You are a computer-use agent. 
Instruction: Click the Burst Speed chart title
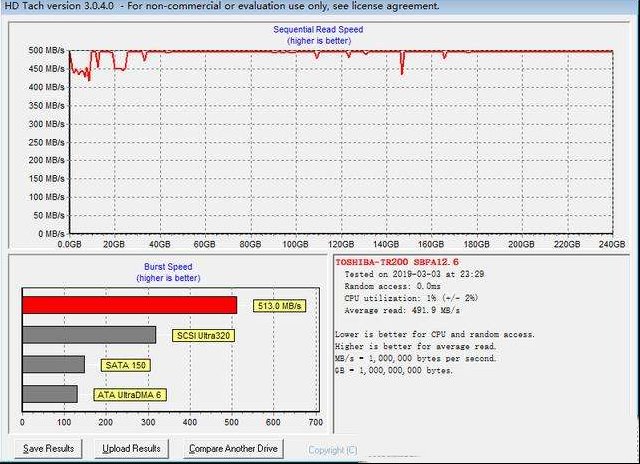(168, 267)
